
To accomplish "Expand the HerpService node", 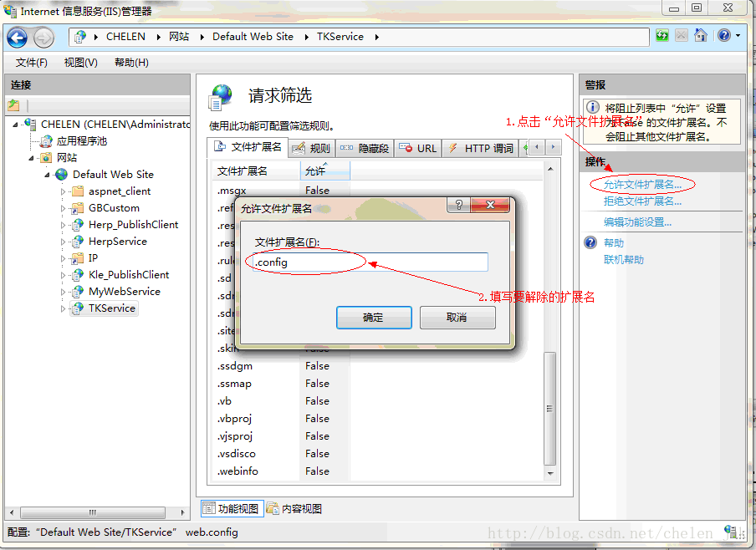I will [x=63, y=242].
